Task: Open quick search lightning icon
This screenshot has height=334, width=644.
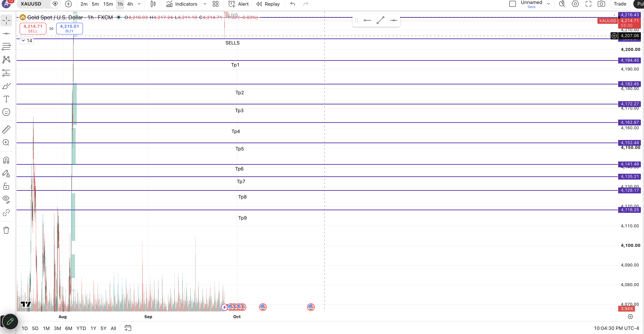Action: point(562,4)
